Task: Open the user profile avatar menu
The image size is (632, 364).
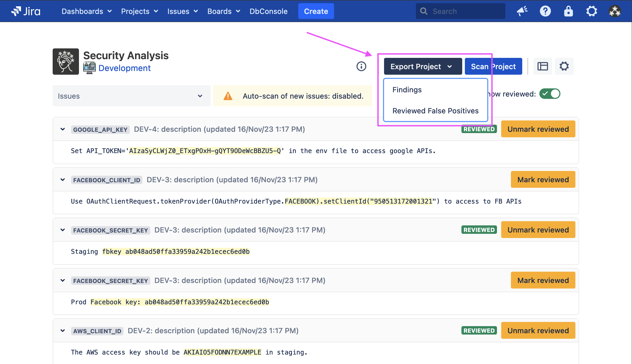Action: point(615,11)
